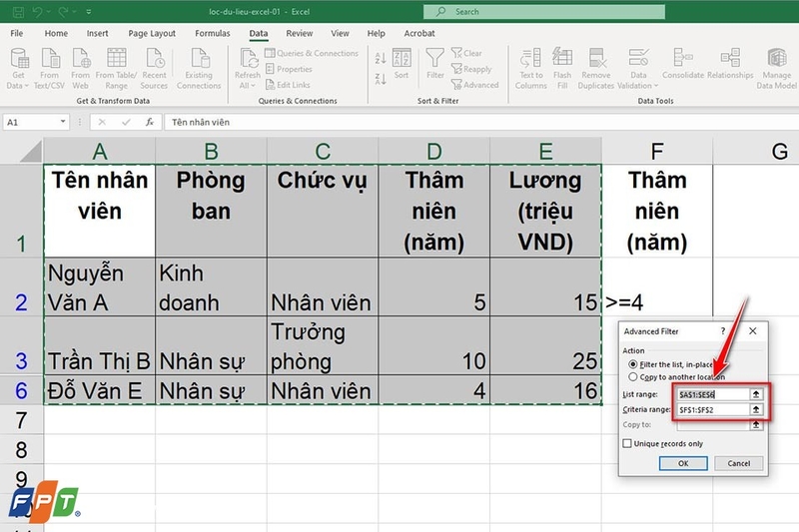
Task: Open the Sort dialog button
Action: pos(401,64)
